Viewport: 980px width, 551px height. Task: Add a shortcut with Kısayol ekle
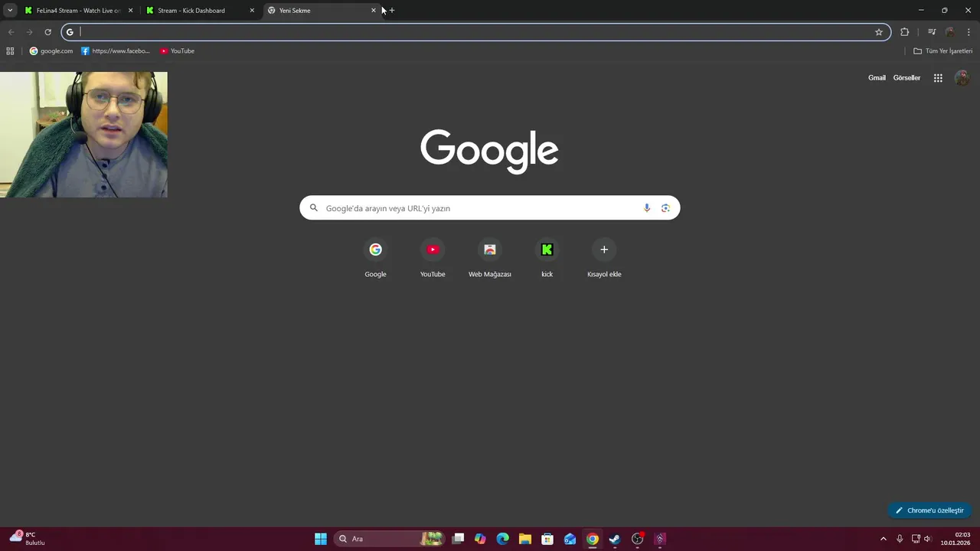(x=604, y=259)
